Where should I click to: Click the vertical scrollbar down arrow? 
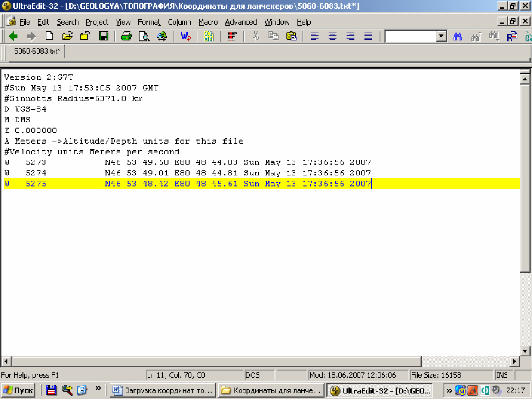(525, 351)
